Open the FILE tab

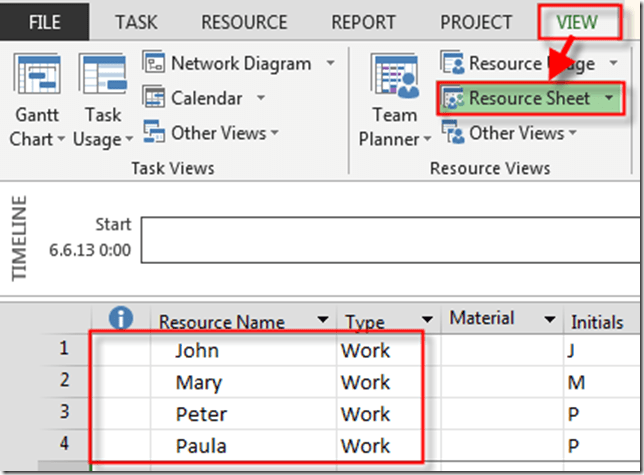[x=46, y=22]
